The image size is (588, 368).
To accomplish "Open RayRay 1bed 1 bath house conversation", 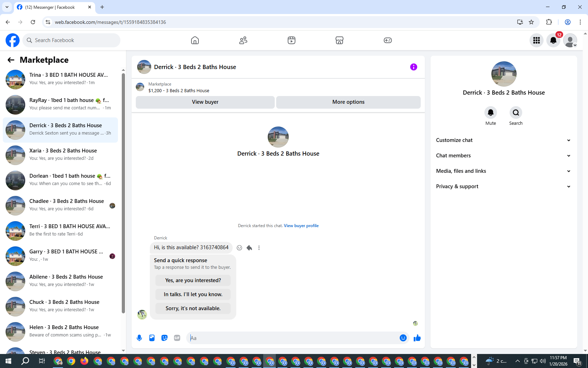I will click(x=60, y=104).
